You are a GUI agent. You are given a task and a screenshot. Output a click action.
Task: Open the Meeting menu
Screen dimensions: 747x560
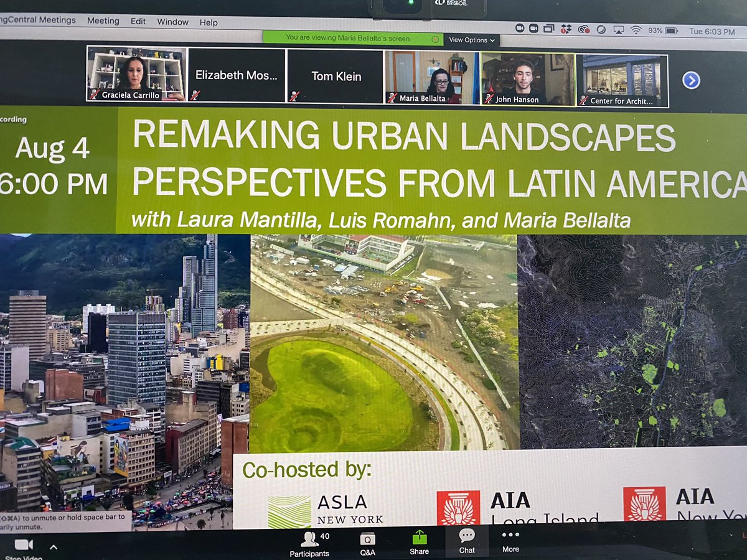(103, 21)
